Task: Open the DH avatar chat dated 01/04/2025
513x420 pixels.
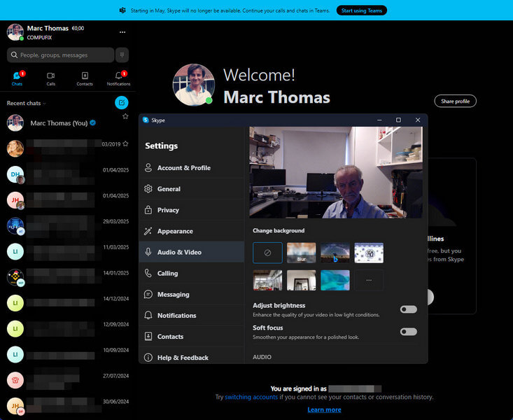Action: tap(15, 174)
